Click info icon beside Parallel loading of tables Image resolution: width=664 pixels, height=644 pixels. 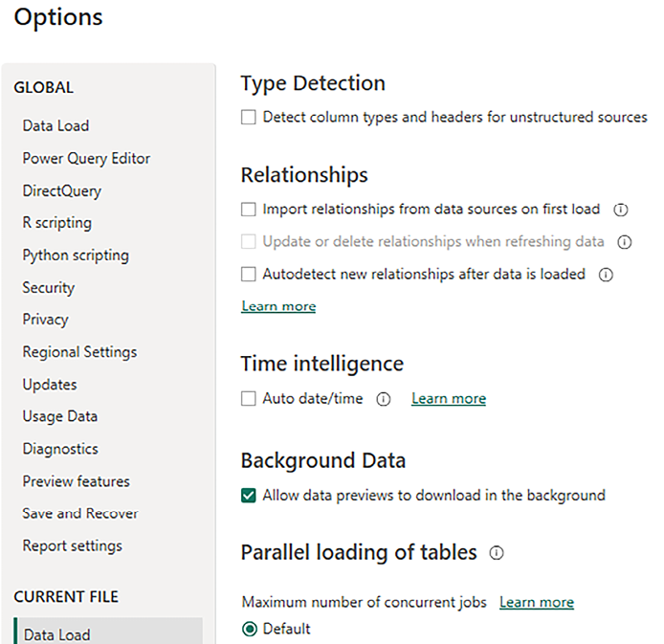pos(497,553)
